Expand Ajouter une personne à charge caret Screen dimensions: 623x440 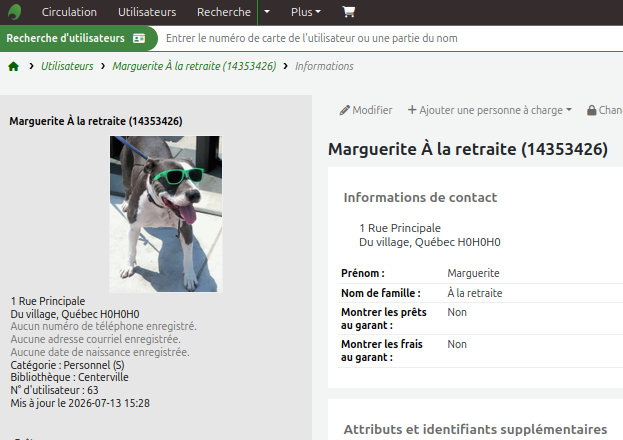coord(569,110)
